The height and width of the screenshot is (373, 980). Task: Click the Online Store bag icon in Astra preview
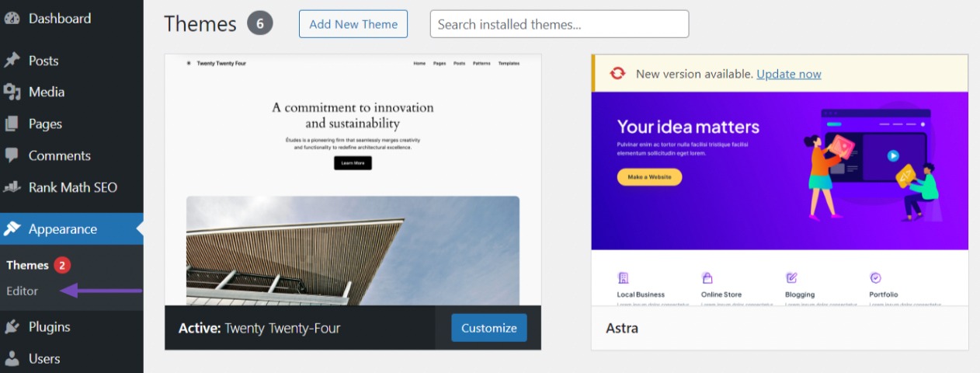707,277
